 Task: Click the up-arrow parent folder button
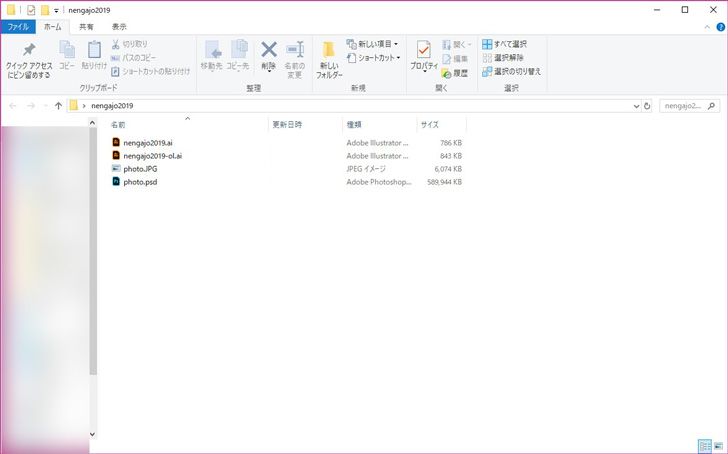[x=59, y=105]
